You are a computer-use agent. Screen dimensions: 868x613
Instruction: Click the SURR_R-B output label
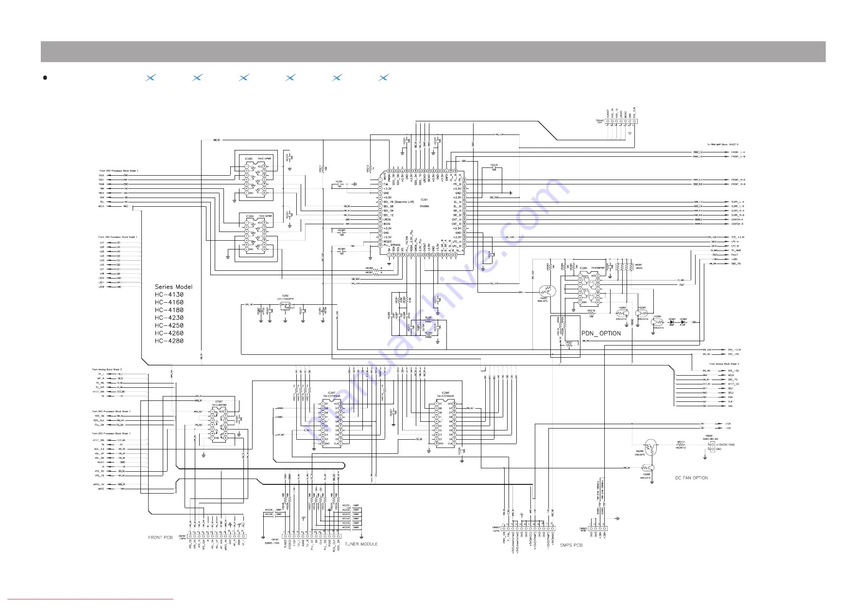coord(737,215)
